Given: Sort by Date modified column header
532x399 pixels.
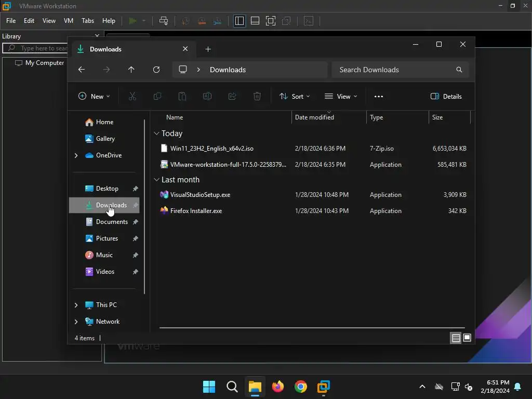Looking at the screenshot, I should (x=329, y=117).
